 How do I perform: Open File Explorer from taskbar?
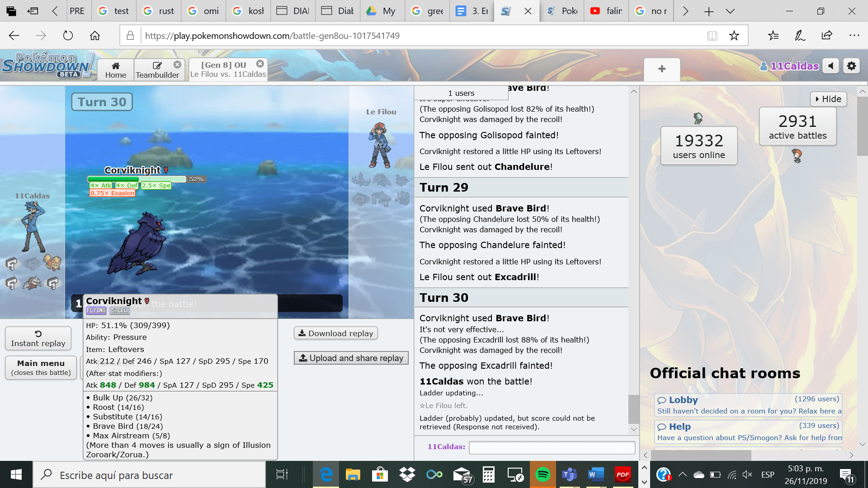(353, 474)
